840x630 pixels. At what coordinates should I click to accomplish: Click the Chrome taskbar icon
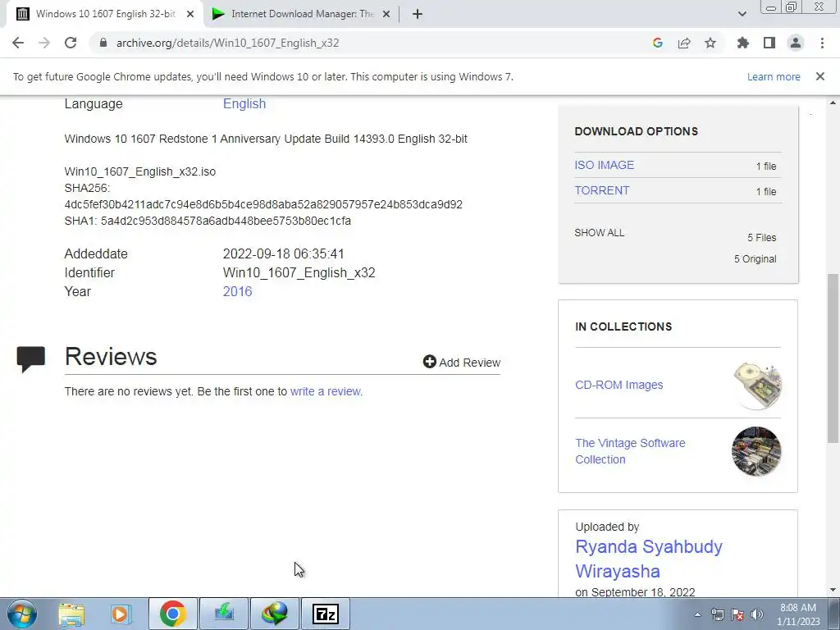click(x=172, y=614)
